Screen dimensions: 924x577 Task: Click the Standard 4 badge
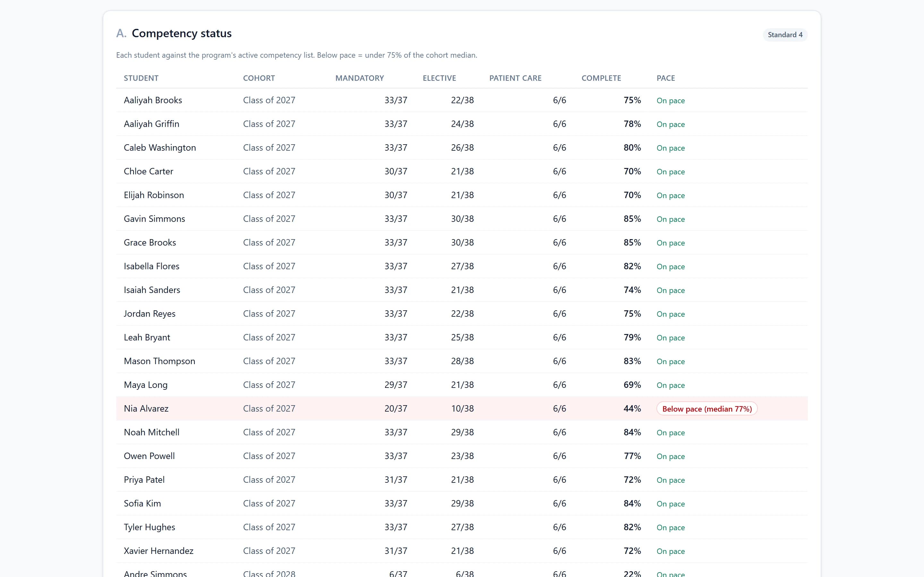point(785,35)
